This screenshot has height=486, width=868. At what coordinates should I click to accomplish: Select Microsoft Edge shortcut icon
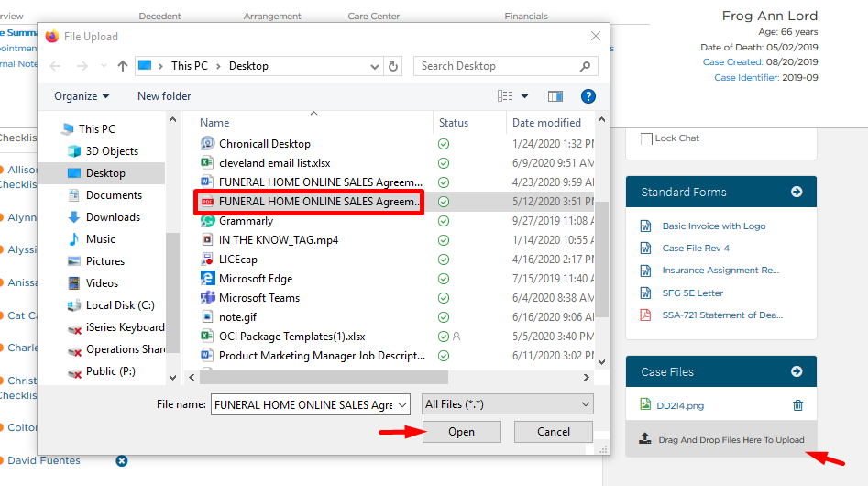(207, 279)
